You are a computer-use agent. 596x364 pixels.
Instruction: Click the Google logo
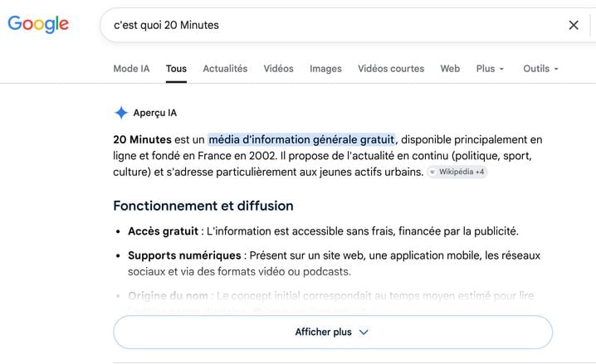click(38, 24)
